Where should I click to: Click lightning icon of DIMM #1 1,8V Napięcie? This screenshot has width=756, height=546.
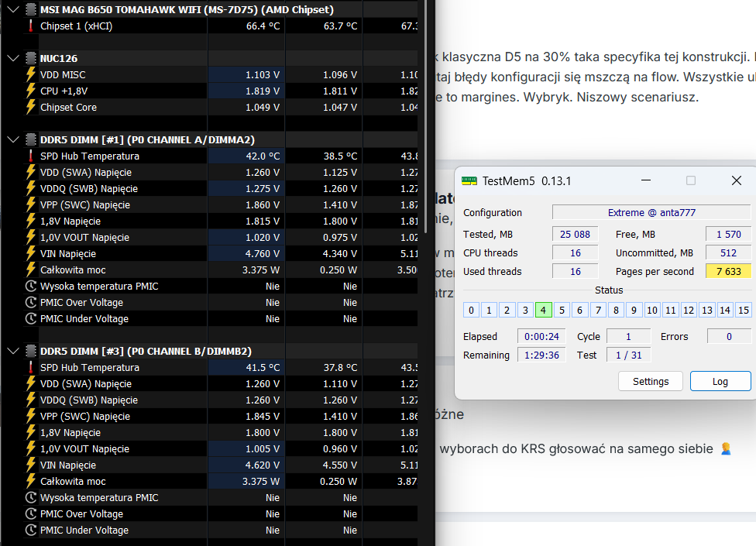31,221
